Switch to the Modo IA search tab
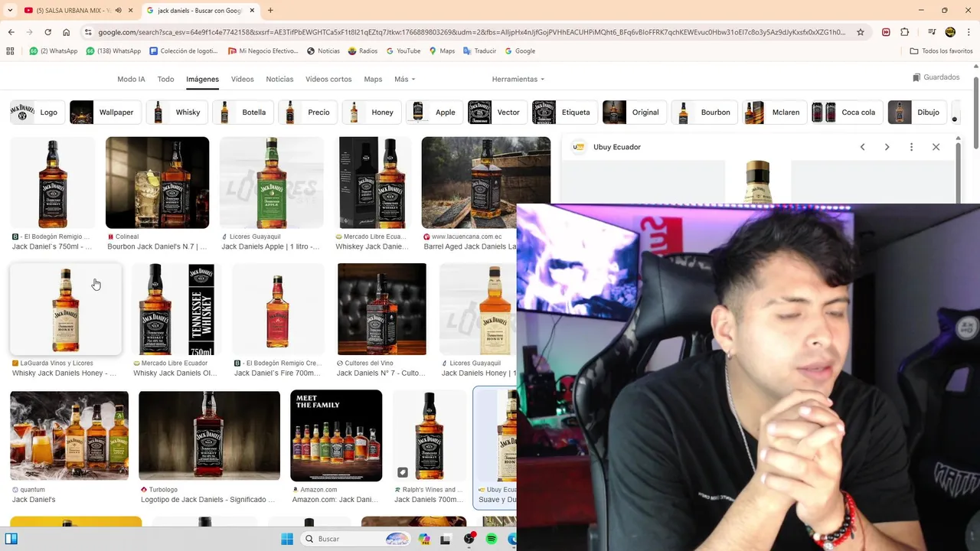This screenshot has height=551, width=980. tap(131, 79)
